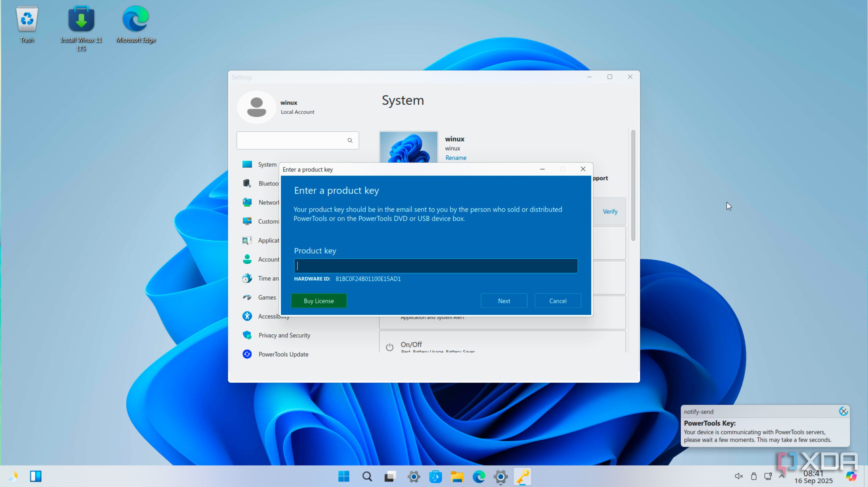868x487 pixels.
Task: Click the hardware ID 81BC0F24B01100E15AD1
Action: pos(368,279)
